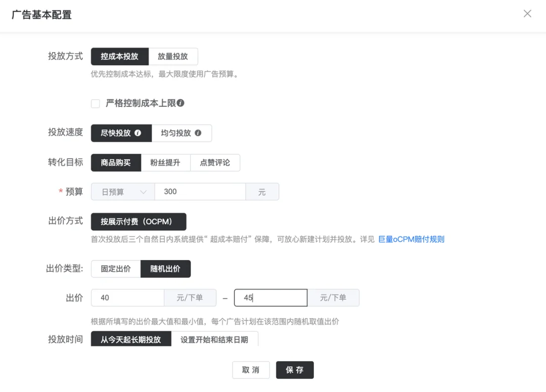Open info icon beside 严格控制成本上限
This screenshot has width=546, height=392.
click(180, 103)
